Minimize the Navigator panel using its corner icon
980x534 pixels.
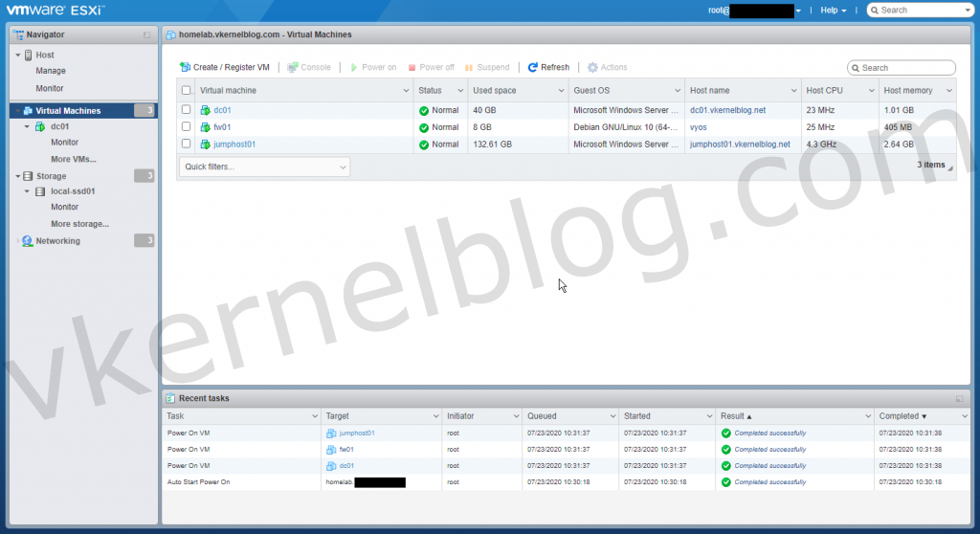pos(146,34)
